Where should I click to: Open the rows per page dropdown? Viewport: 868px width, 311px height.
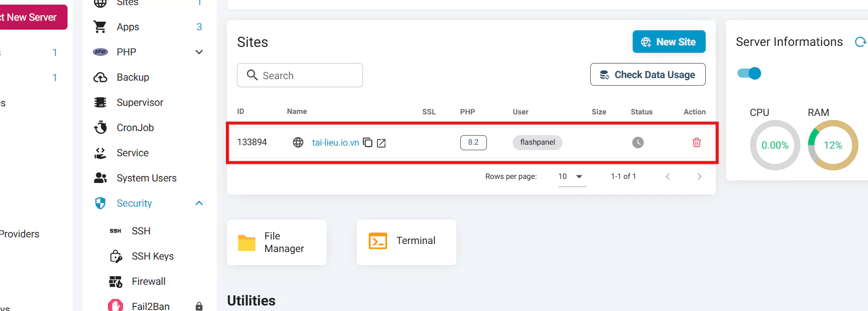[572, 176]
